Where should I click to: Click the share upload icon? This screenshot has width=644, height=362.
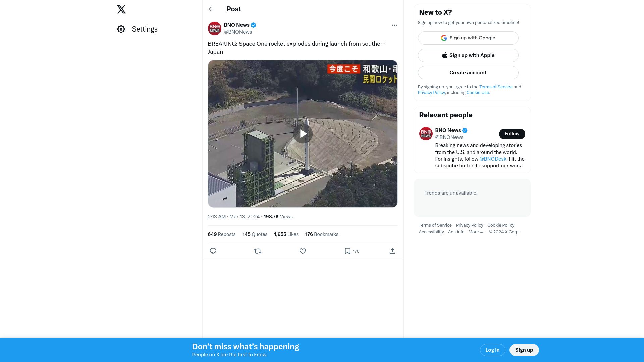coord(392,251)
